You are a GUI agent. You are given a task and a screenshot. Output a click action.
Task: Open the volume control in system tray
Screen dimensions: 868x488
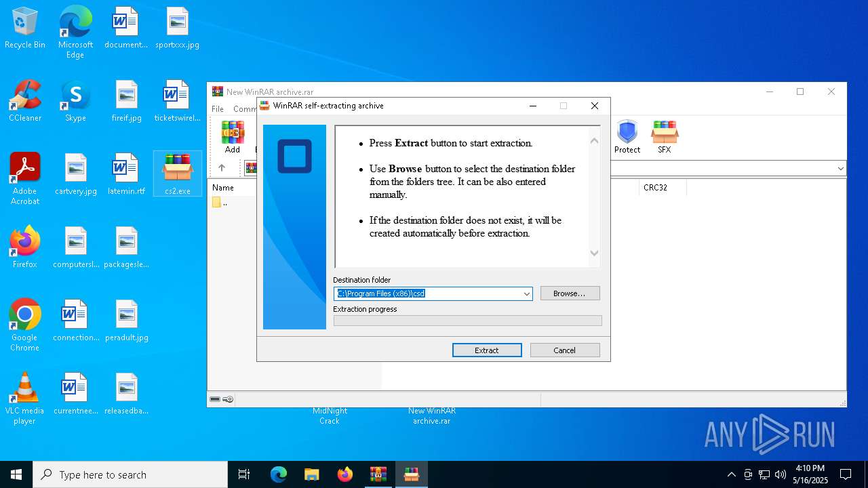[781, 474]
